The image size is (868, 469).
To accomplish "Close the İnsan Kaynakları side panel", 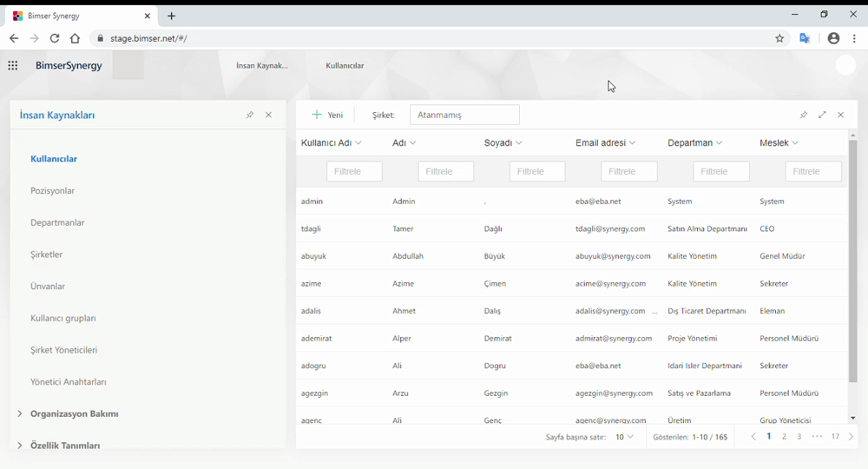I will (269, 115).
